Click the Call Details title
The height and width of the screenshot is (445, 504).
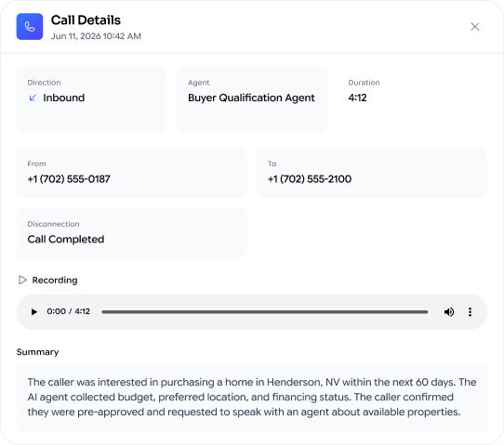click(x=86, y=20)
